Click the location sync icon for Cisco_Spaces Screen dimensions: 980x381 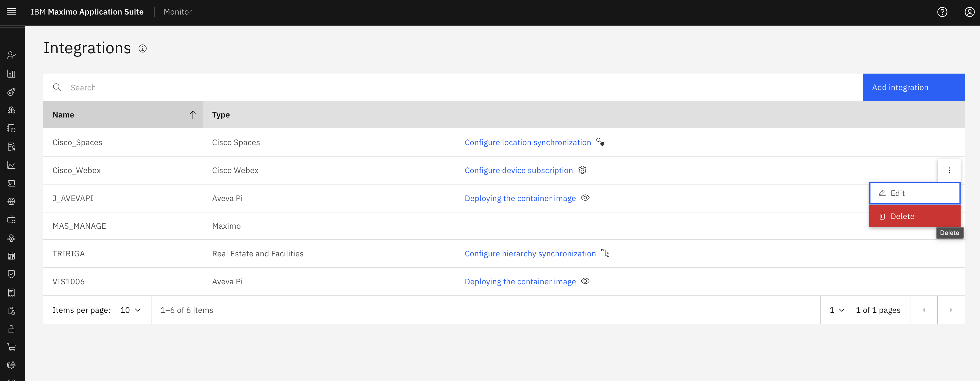pyautogui.click(x=600, y=142)
